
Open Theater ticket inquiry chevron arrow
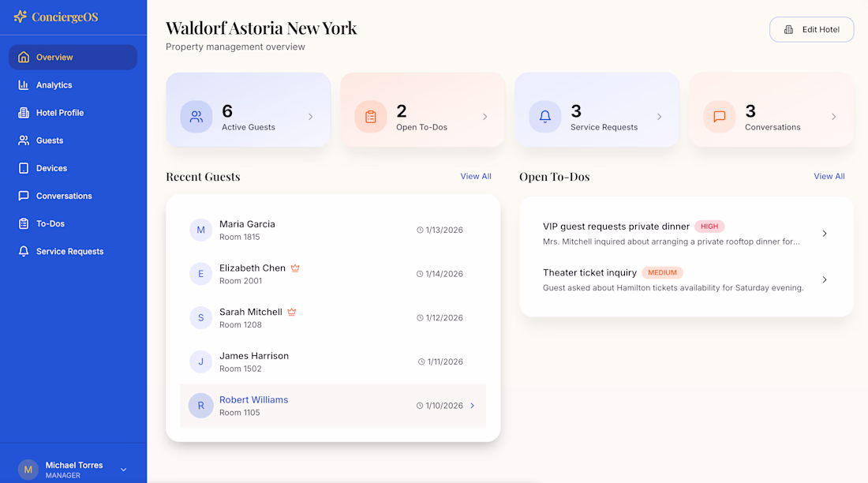(825, 279)
